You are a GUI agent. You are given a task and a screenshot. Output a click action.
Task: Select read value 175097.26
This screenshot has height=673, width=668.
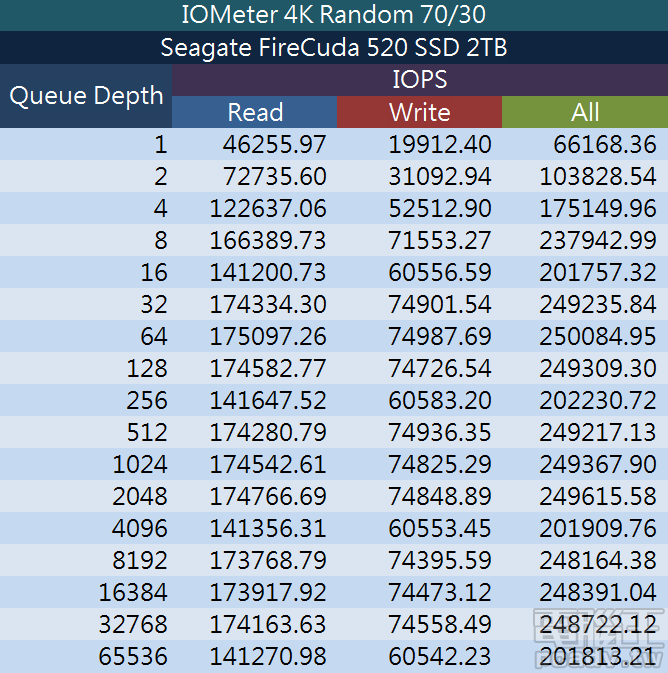268,336
